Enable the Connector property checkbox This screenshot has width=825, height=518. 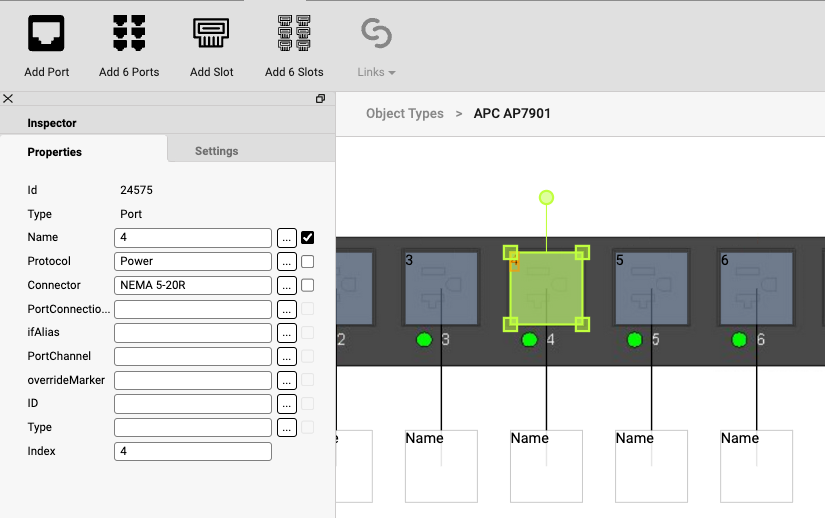coord(308,286)
